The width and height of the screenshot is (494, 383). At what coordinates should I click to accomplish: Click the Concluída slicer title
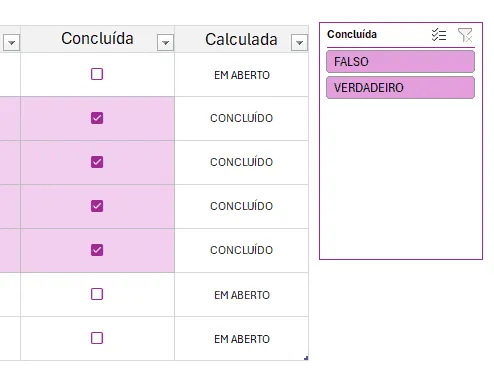352,34
